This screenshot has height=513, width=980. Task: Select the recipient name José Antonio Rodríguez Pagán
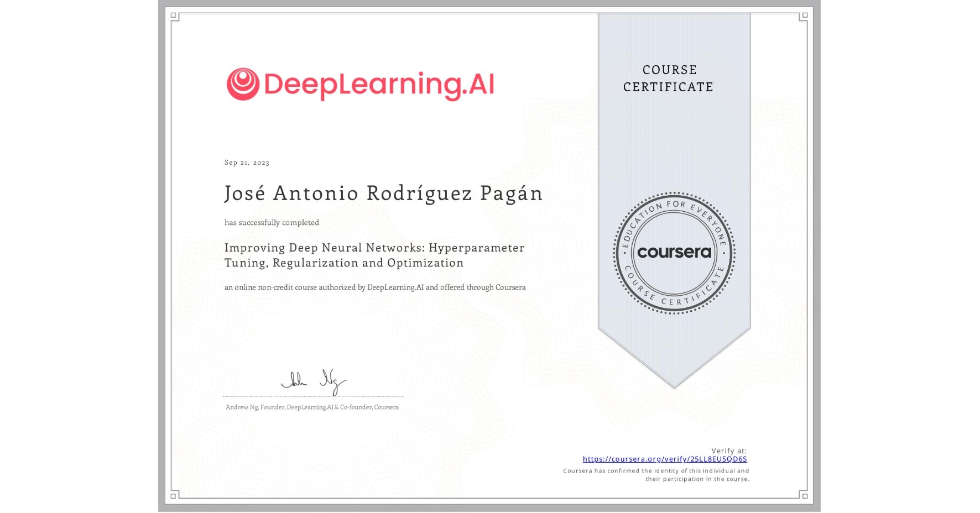pyautogui.click(x=383, y=193)
